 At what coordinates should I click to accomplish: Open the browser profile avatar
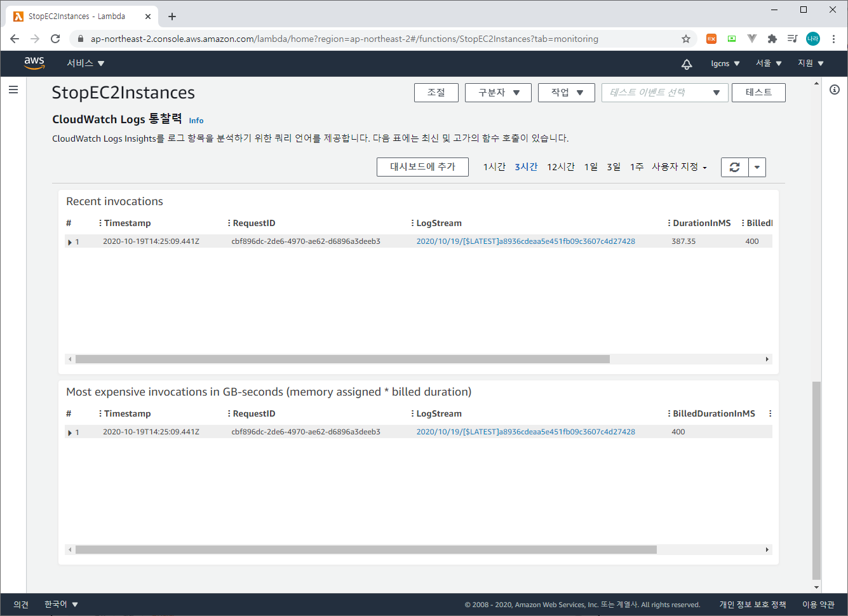[813, 39]
